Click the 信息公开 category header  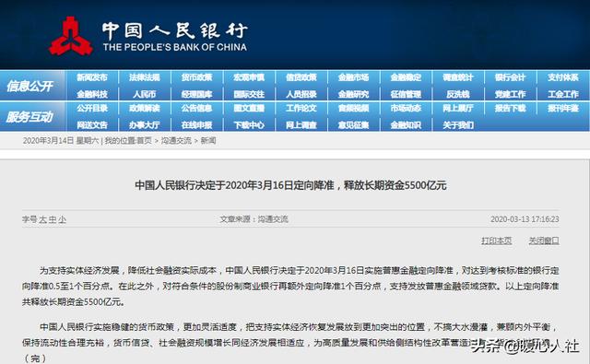[x=29, y=86]
